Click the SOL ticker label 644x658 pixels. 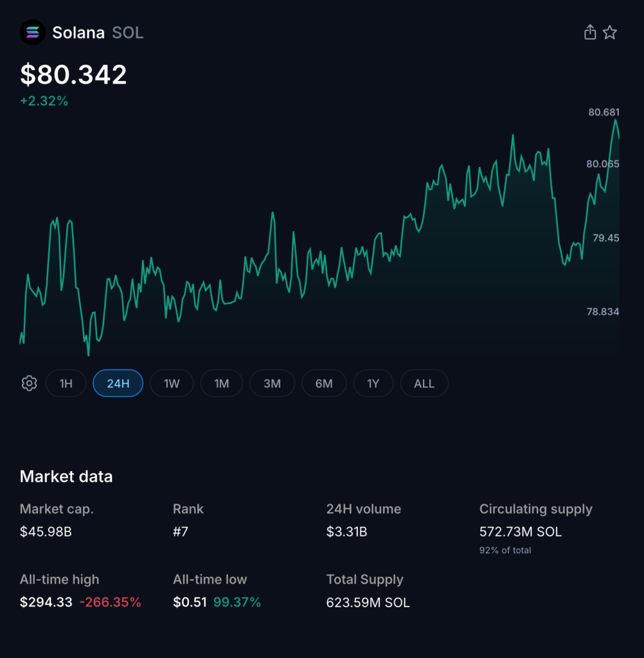[127, 33]
